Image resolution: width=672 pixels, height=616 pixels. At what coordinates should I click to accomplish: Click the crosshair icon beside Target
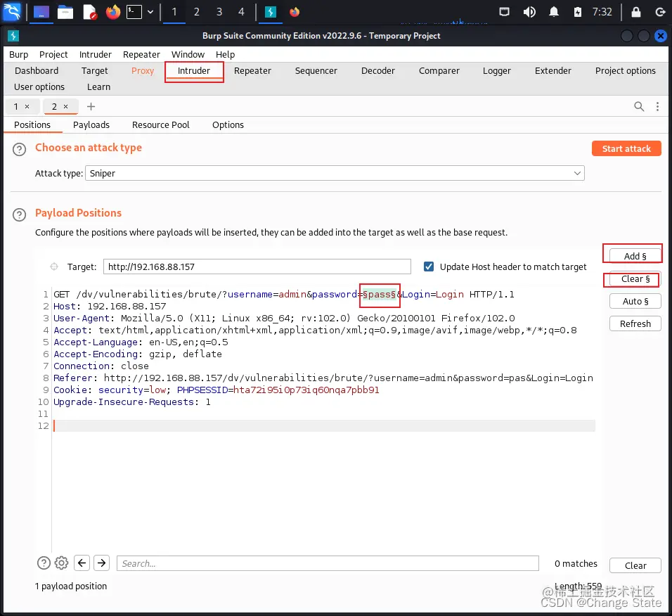click(54, 267)
